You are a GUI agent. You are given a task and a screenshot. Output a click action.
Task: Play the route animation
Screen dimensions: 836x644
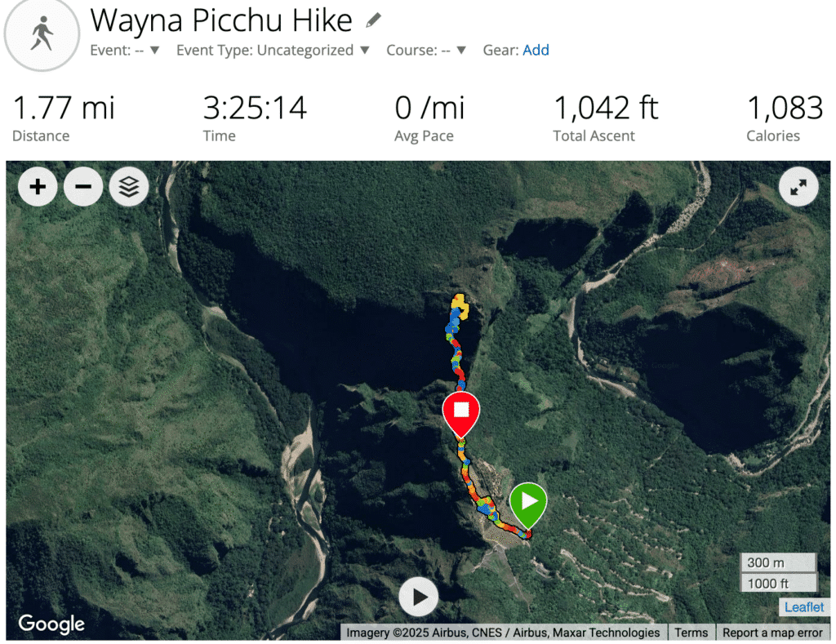tap(419, 597)
